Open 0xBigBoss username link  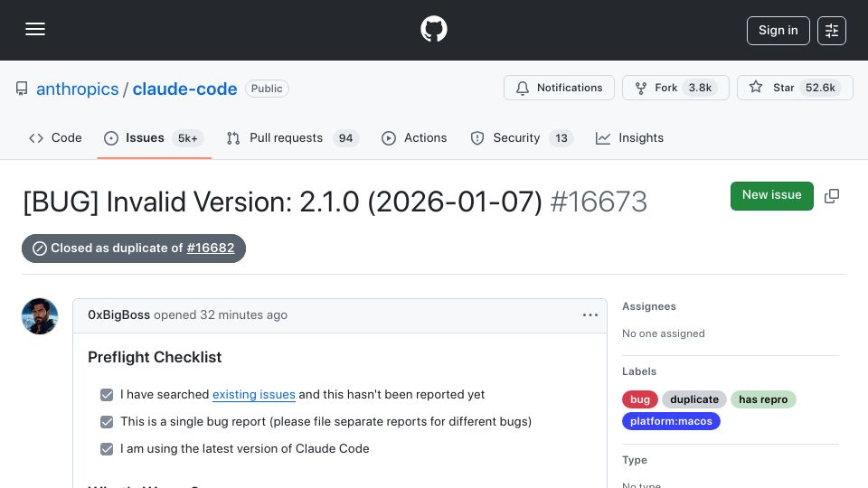[x=119, y=315]
